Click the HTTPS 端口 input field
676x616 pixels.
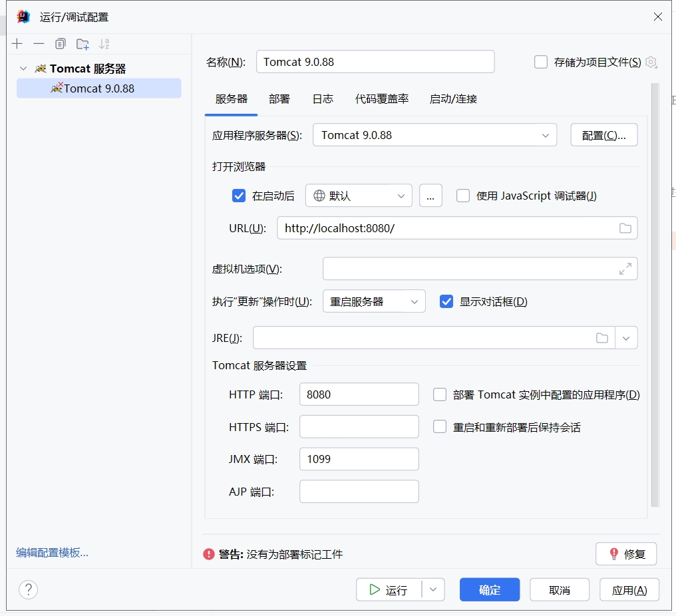point(359,426)
